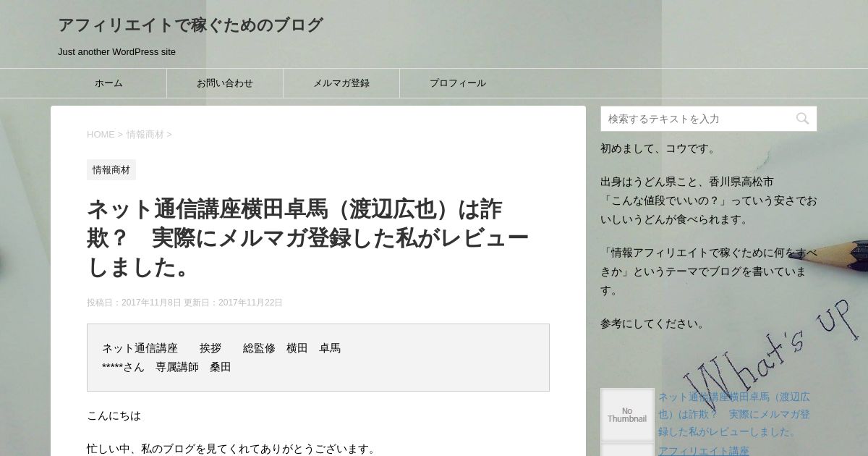868x456 pixels.
Task: Open the sidebar post ネット通信講座横田卓馬 link
Action: pyautogui.click(x=734, y=414)
